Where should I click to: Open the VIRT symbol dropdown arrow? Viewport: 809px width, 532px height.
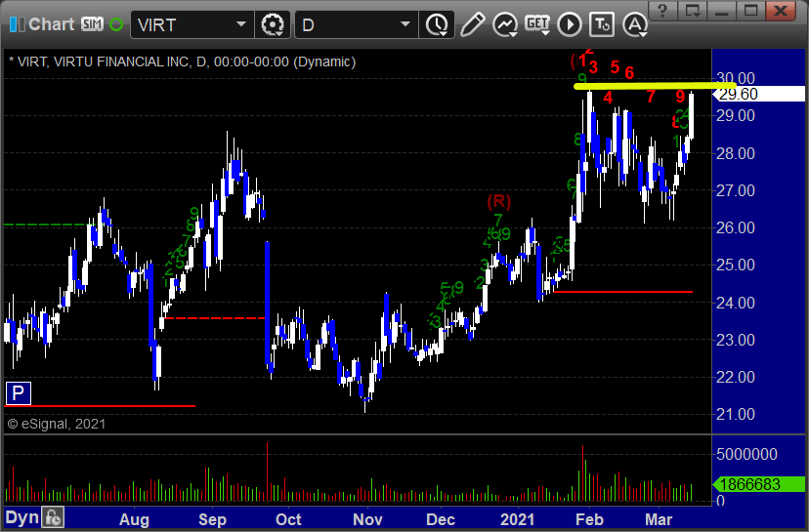241,24
